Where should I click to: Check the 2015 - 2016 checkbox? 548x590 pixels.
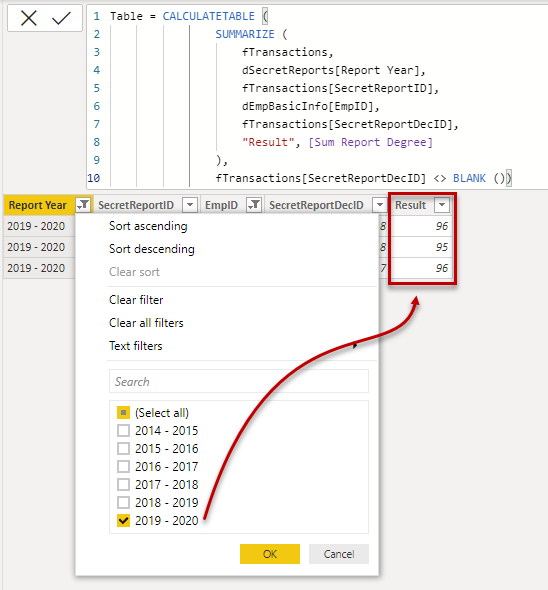point(123,449)
